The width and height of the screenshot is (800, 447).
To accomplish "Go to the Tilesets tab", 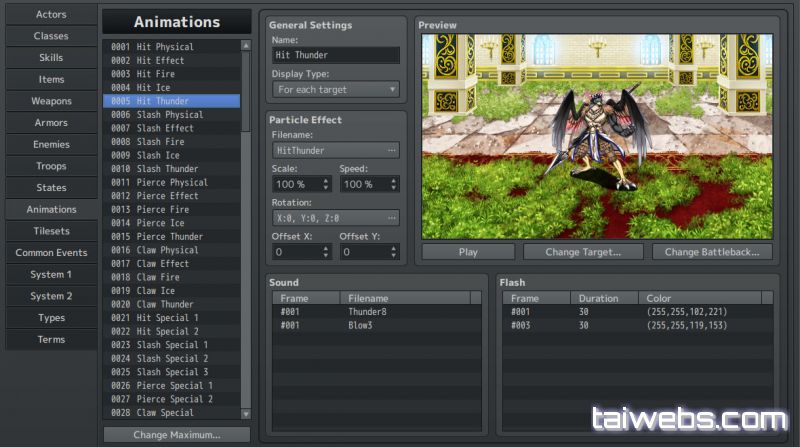I will tap(50, 231).
